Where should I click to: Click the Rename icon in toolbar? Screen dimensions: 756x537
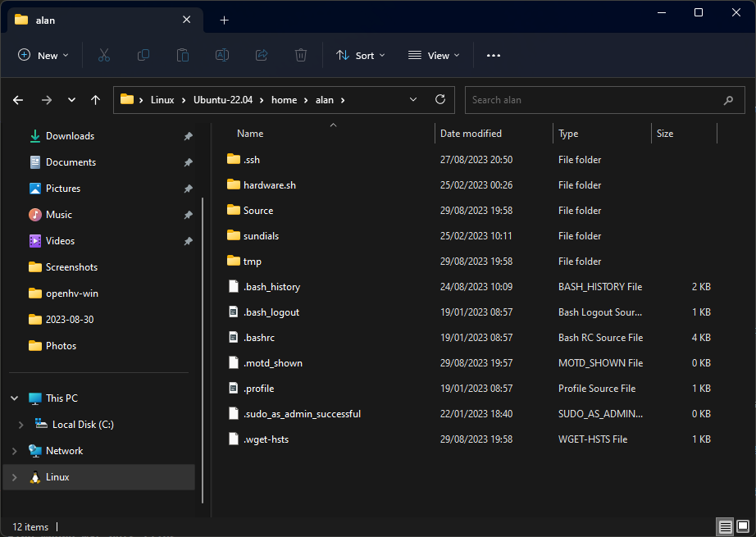(222, 55)
